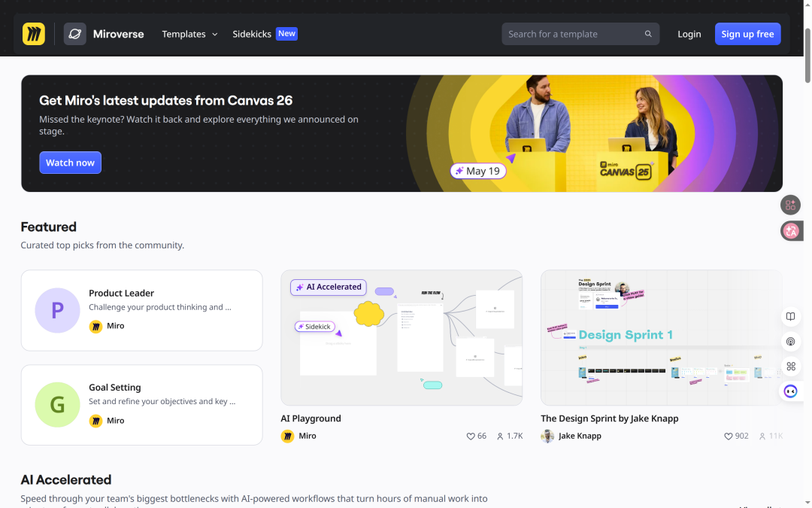Viewport: 812px width, 508px height.
Task: Open the Miroverse planet icon
Action: 75,34
